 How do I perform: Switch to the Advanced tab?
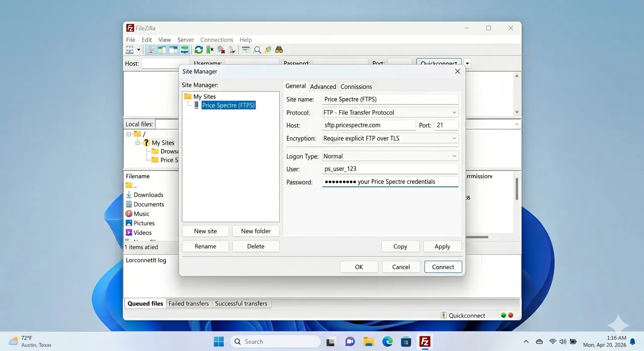tap(323, 86)
